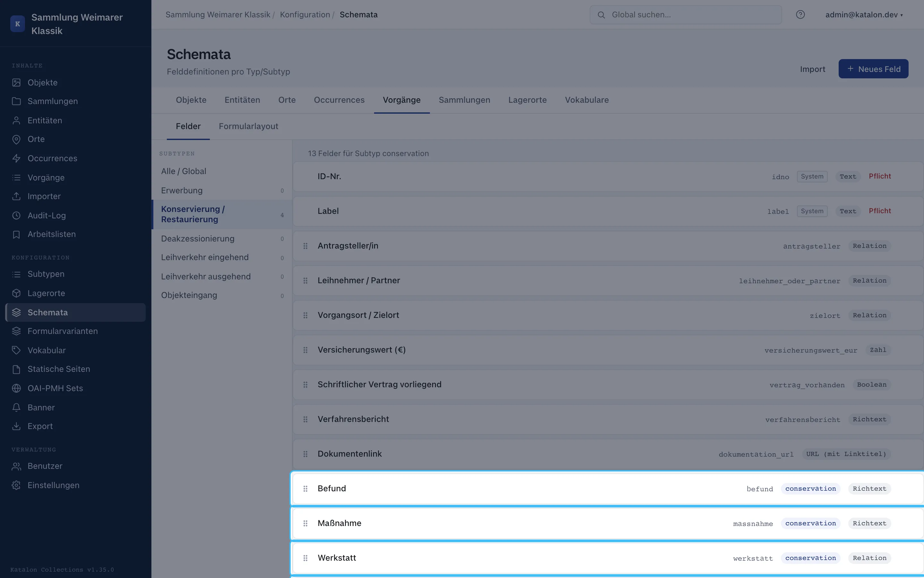Screen dimensions: 924x578
Task: Click the Importer upload icon
Action: coord(16,196)
